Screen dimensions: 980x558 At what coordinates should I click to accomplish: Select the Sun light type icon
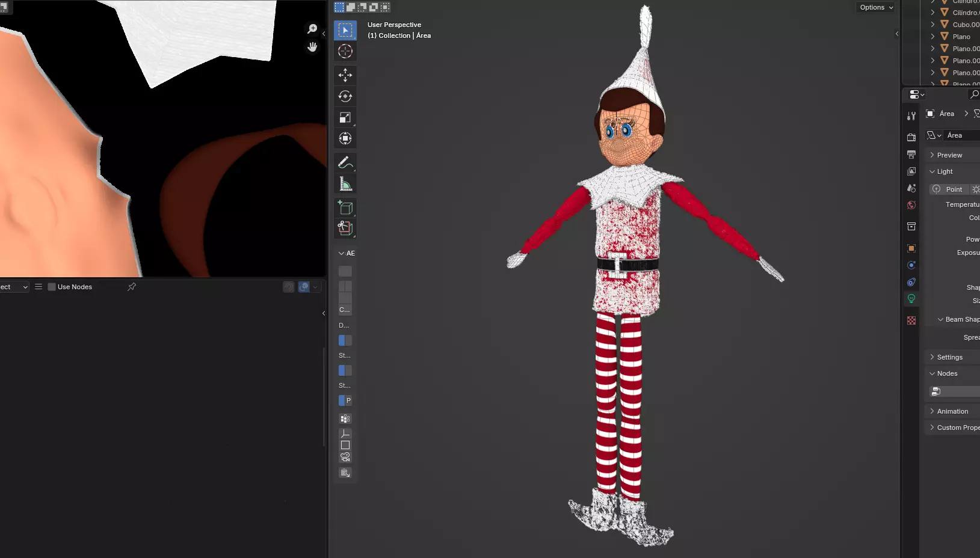click(976, 189)
